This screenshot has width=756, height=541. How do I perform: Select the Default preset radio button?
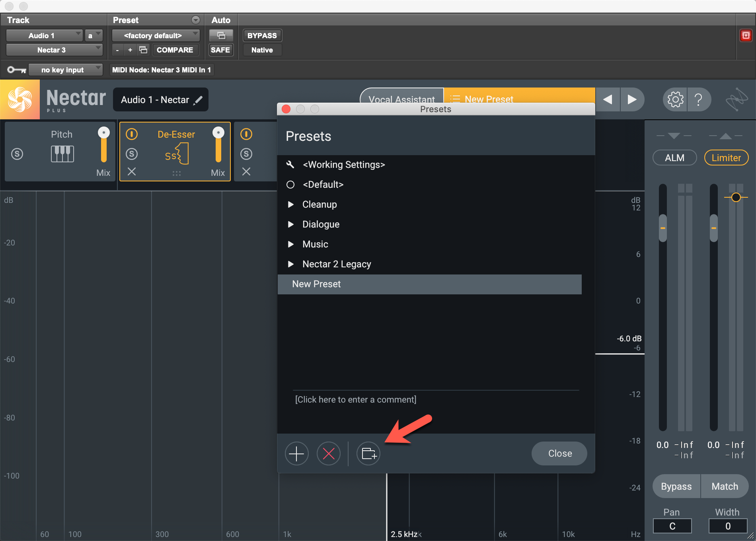290,185
